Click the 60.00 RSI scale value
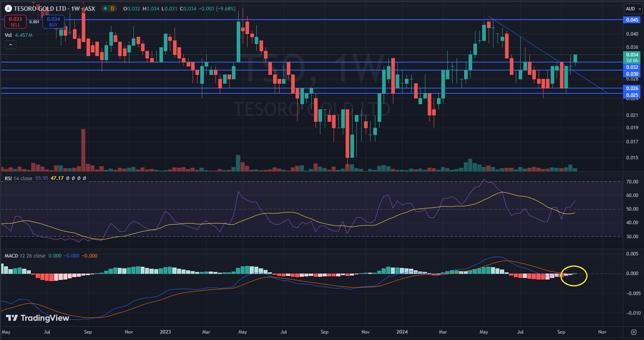The height and width of the screenshot is (340, 644). tap(632, 195)
